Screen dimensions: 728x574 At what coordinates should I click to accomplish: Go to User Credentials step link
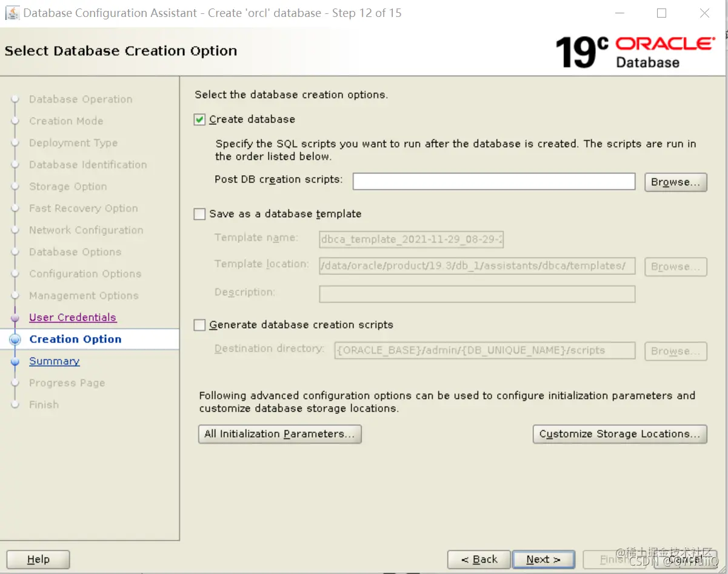click(x=73, y=318)
